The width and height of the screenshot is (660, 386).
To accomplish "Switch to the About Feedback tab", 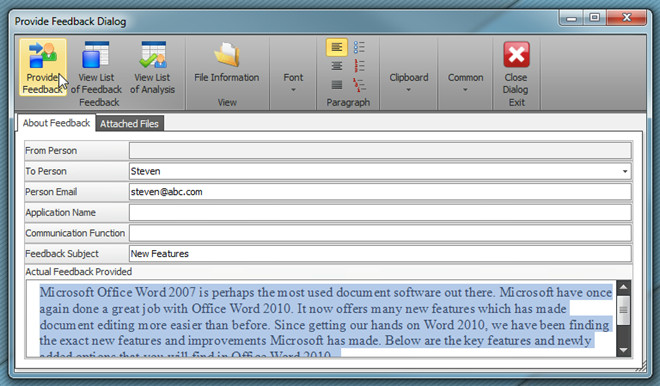I will pos(56,123).
